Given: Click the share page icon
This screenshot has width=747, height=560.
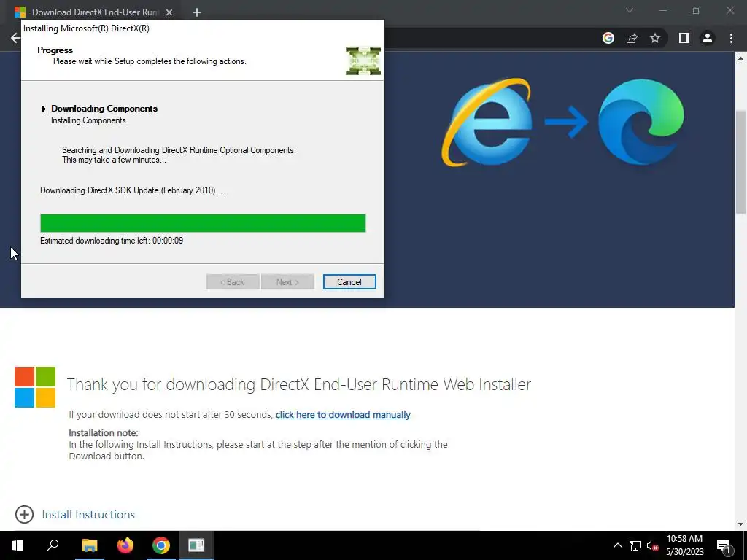Looking at the screenshot, I should click(632, 38).
